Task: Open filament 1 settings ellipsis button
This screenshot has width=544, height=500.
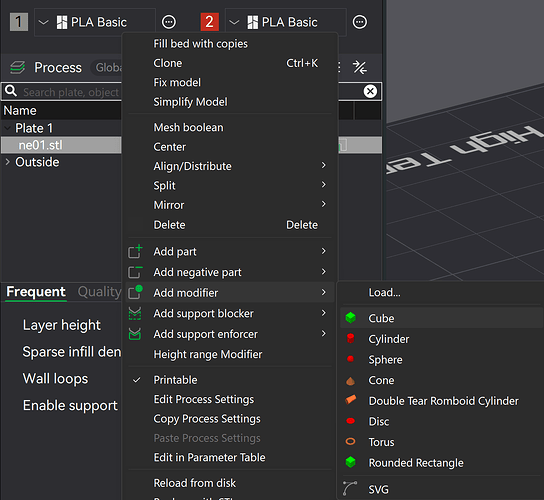Action: pos(169,22)
